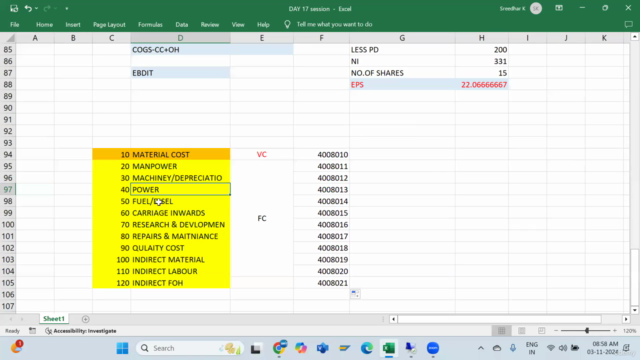The height and width of the screenshot is (360, 640).
Task: Open Chrome from the taskbar
Action: pyautogui.click(x=279, y=348)
